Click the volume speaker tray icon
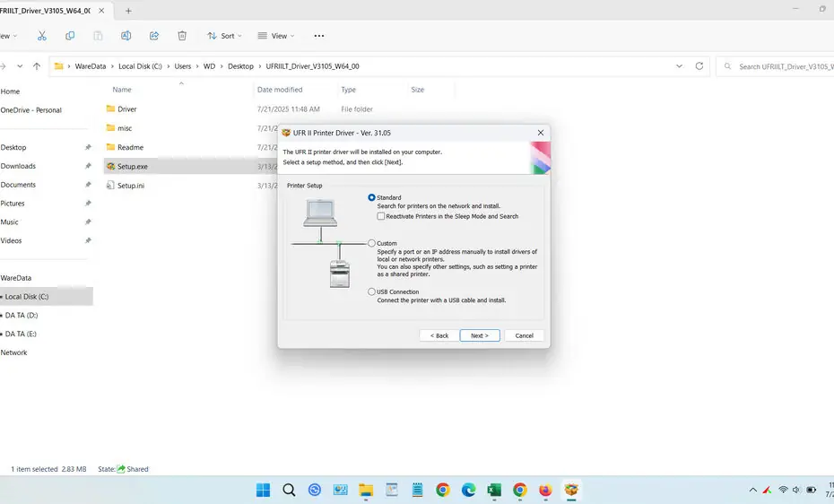This screenshot has height=504, width=834. [796, 490]
